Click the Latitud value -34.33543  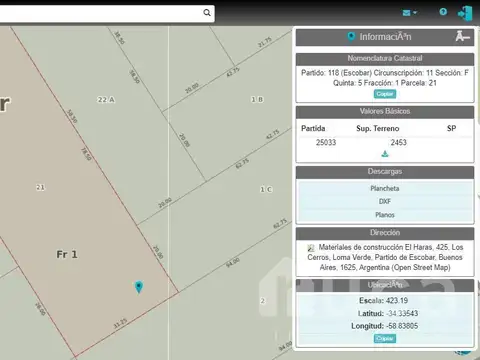(402, 313)
